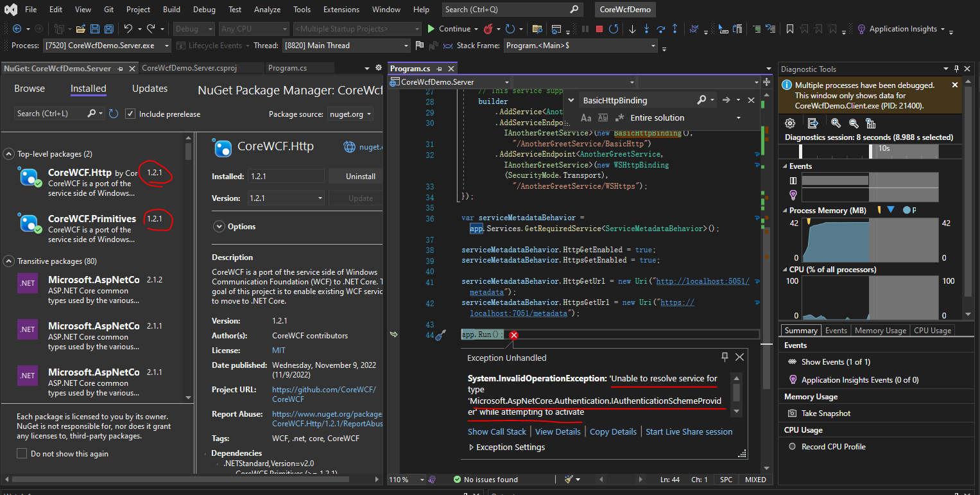The height and width of the screenshot is (495, 980).
Task: Click the Zoom Out icon in Diagnostic Tools
Action: [854, 123]
